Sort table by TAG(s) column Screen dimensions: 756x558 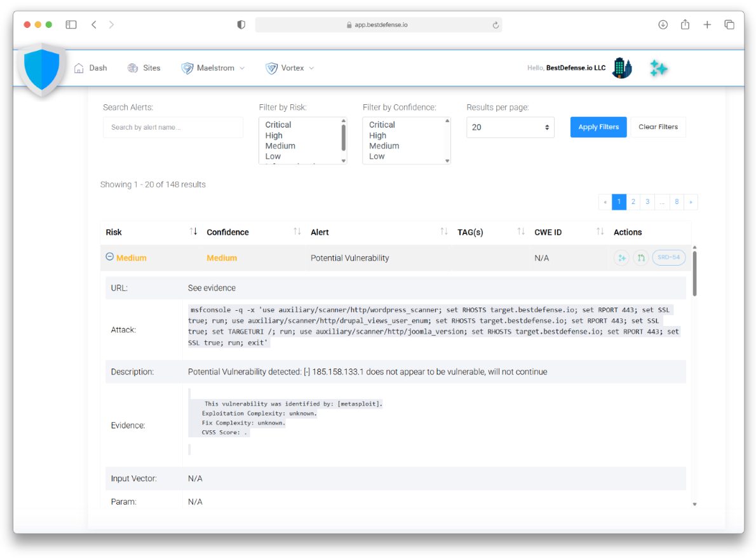[521, 232]
